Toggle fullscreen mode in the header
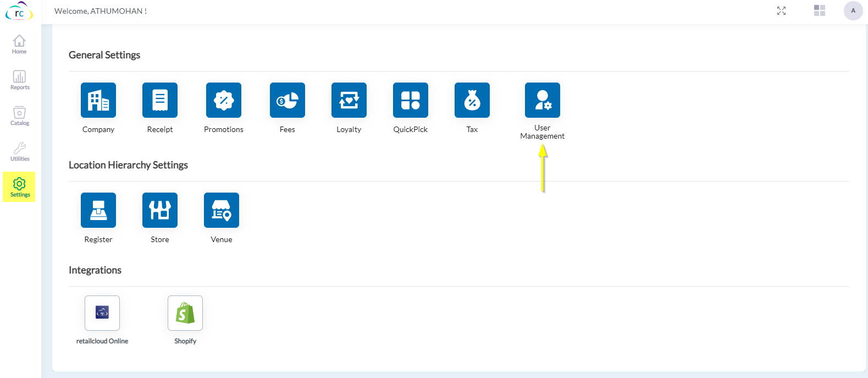The image size is (868, 378). click(781, 11)
